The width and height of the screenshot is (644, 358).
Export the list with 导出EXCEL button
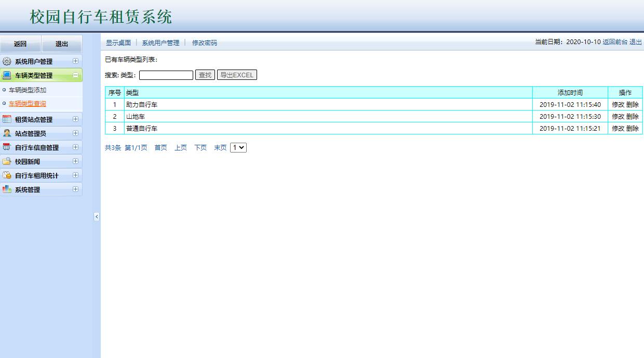tap(237, 74)
